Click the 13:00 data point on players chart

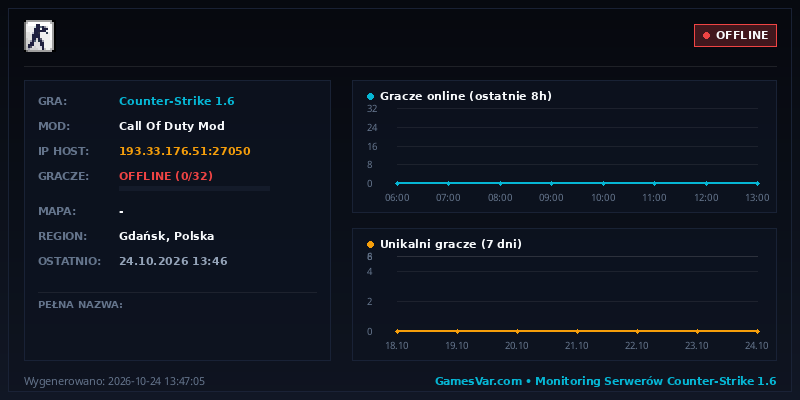point(757,183)
